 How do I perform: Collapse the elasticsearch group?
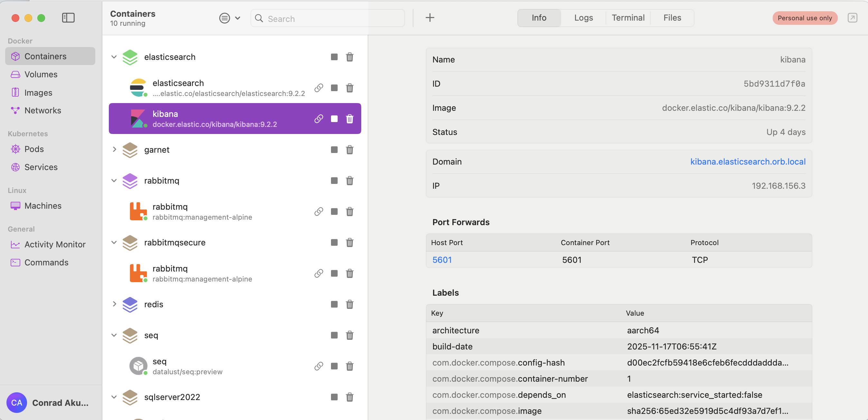click(x=114, y=57)
